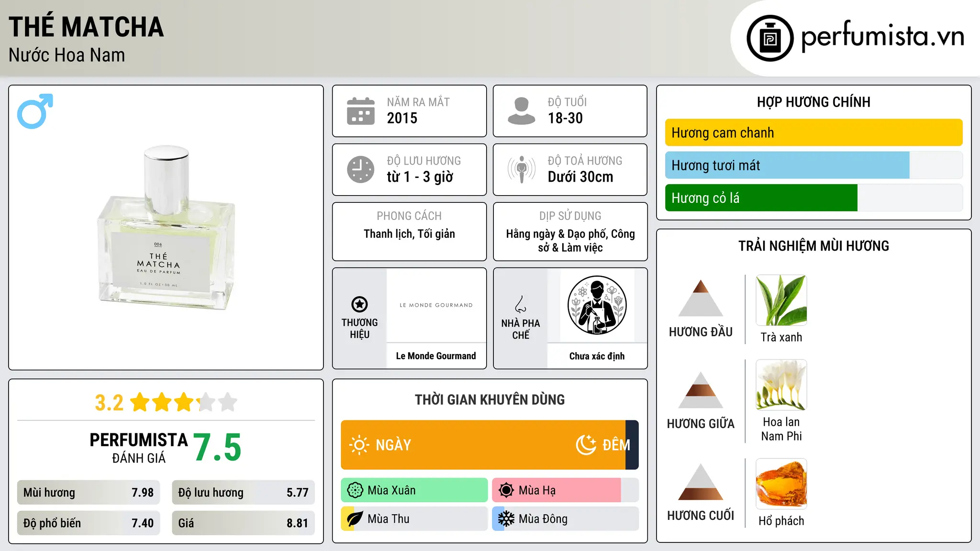
Task: Click the star badge icon above Thương hiệu
Action: [x=359, y=304]
